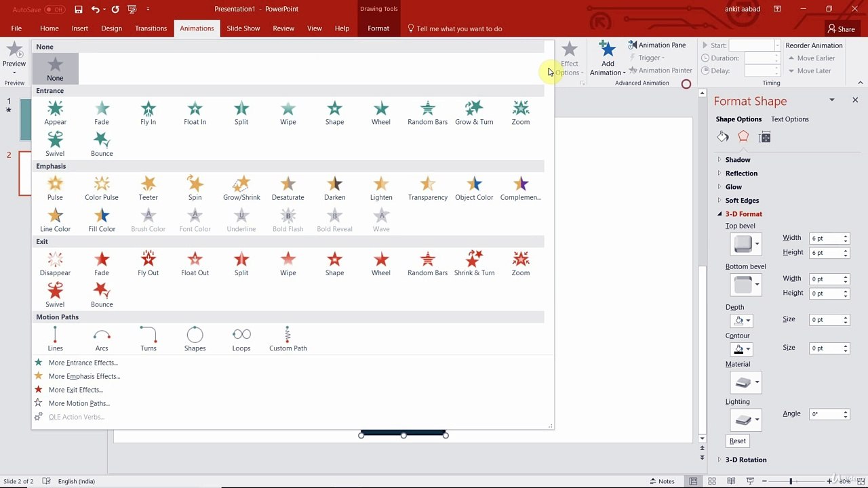The image size is (868, 488).
Task: Select the entrance Swivel effect
Action: pos(55,144)
